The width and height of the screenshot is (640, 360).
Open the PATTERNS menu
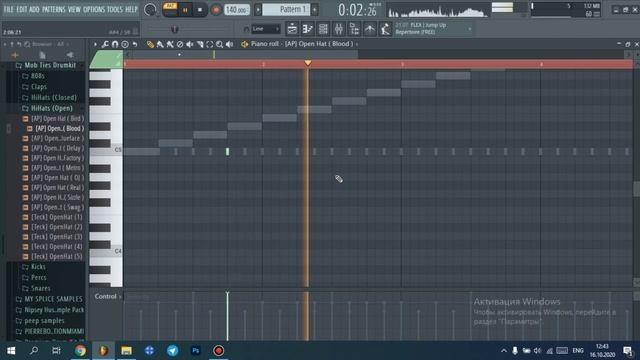coord(53,9)
